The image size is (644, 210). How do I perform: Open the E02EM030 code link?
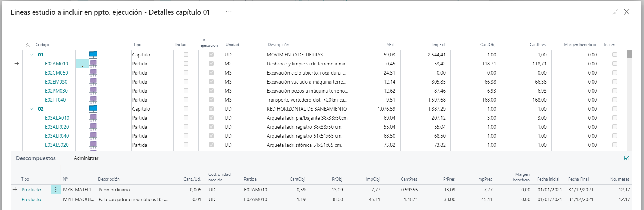(56, 82)
